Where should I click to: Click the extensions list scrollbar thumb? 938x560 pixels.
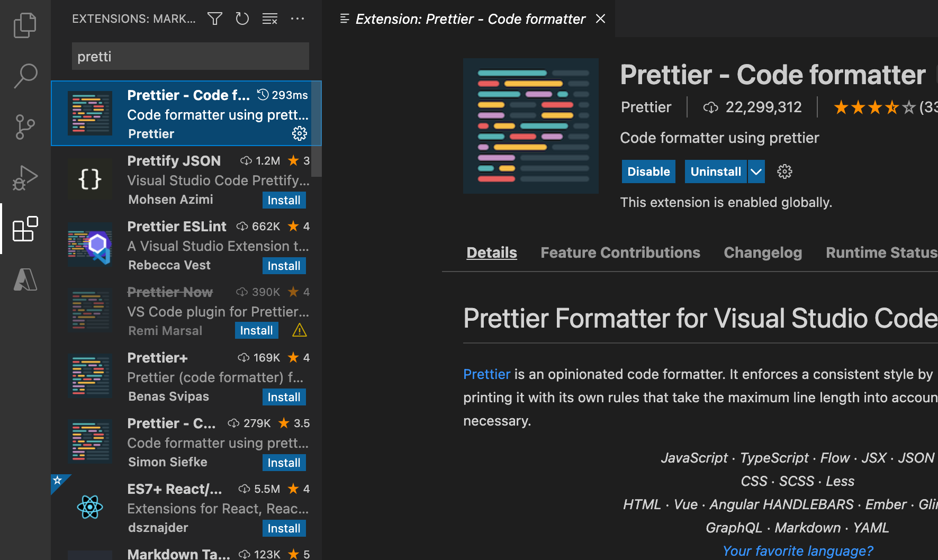click(x=317, y=129)
